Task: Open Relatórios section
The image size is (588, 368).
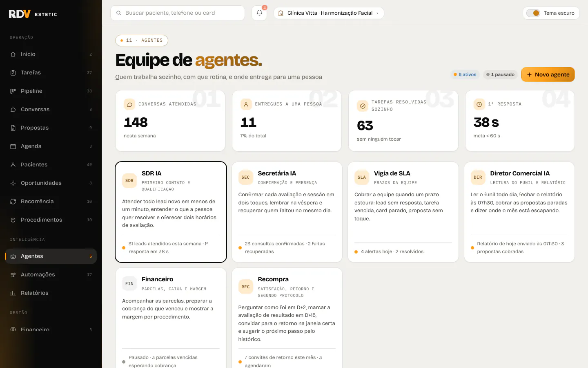Action: point(51,293)
